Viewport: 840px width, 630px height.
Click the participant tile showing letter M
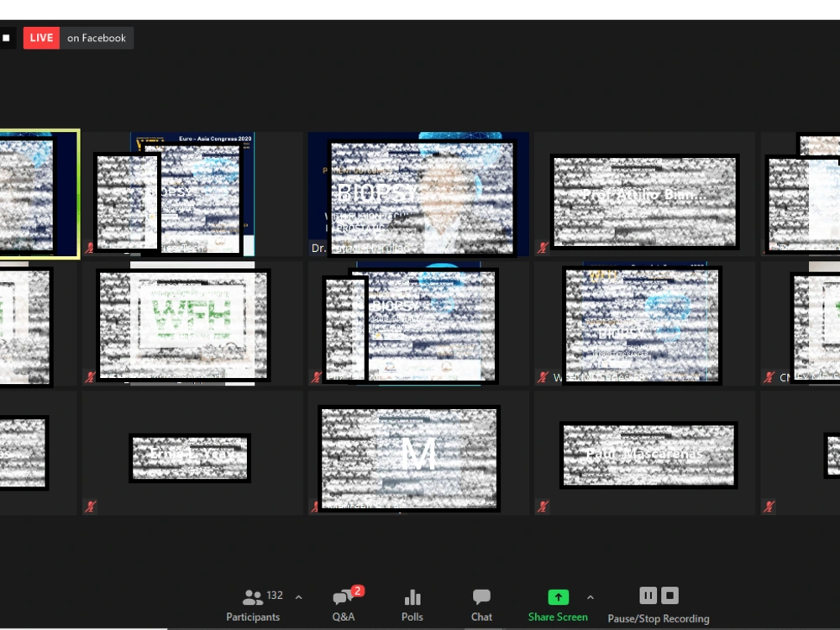(409, 456)
